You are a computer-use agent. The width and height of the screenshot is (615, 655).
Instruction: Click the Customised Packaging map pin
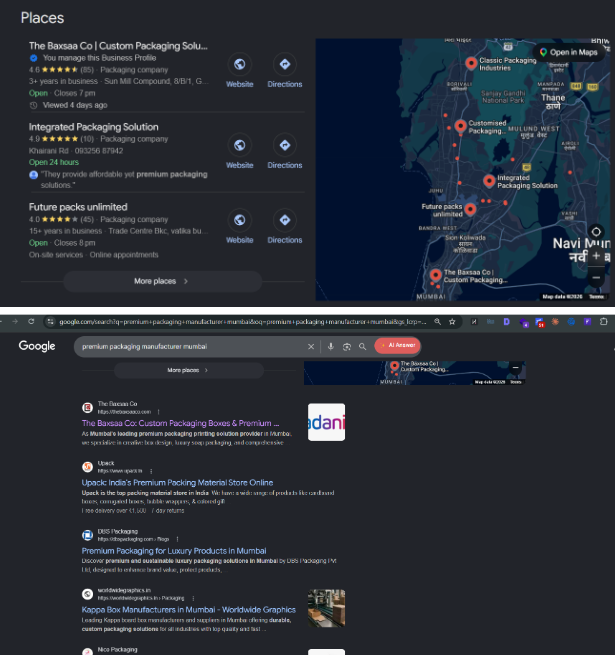click(x=460, y=126)
